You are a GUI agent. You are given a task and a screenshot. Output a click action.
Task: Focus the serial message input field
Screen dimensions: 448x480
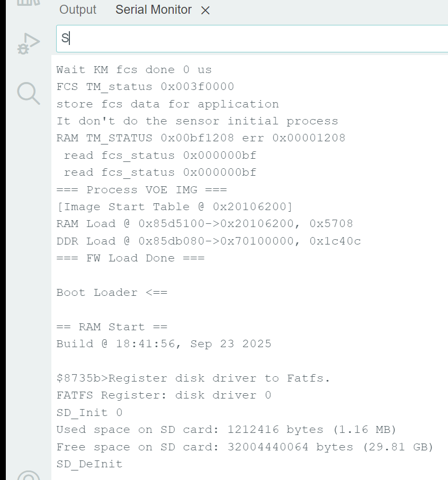[x=252, y=38]
